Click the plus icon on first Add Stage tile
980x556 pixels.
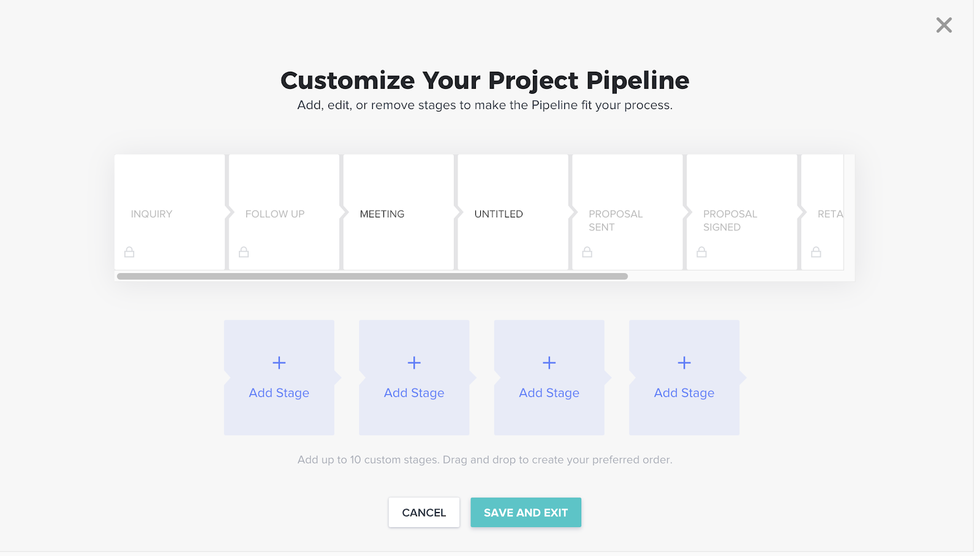[x=279, y=363]
